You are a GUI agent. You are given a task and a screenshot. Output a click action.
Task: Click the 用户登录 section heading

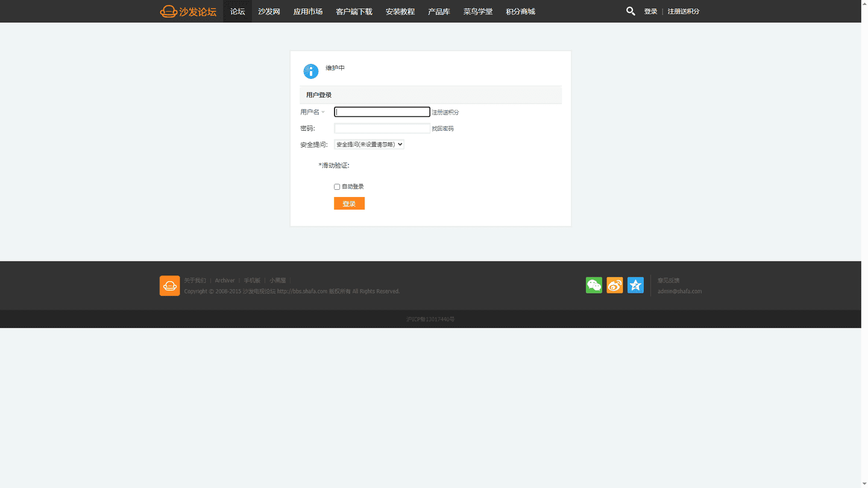[x=319, y=95]
